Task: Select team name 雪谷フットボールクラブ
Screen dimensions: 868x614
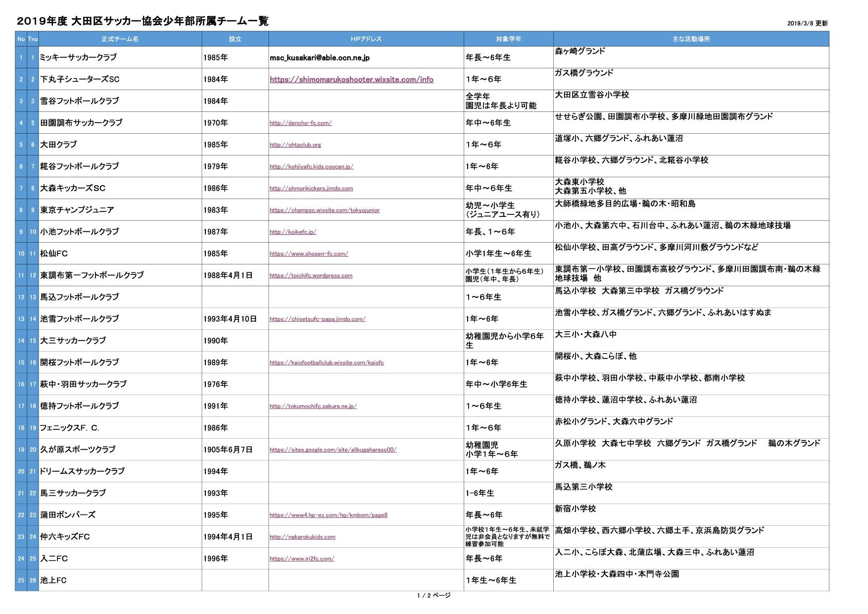Action: tap(79, 101)
